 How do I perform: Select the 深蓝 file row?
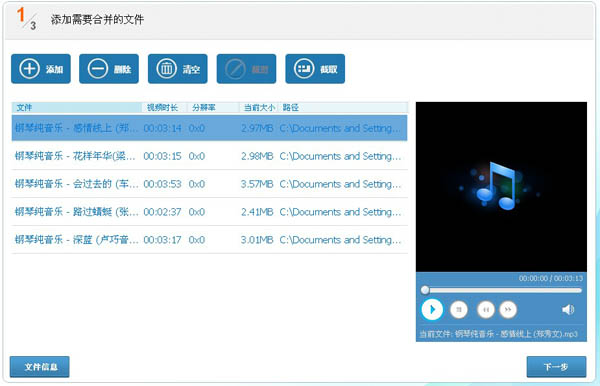tap(209, 240)
